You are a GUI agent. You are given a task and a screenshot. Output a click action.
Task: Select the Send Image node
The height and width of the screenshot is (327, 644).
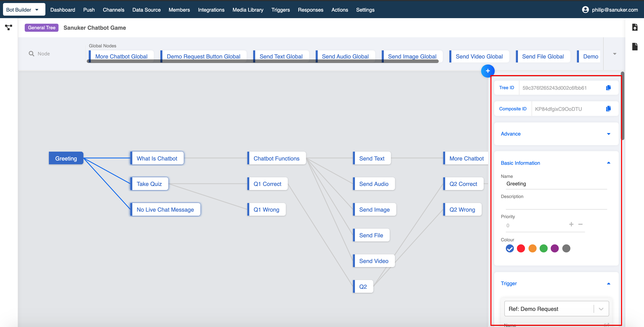374,210
